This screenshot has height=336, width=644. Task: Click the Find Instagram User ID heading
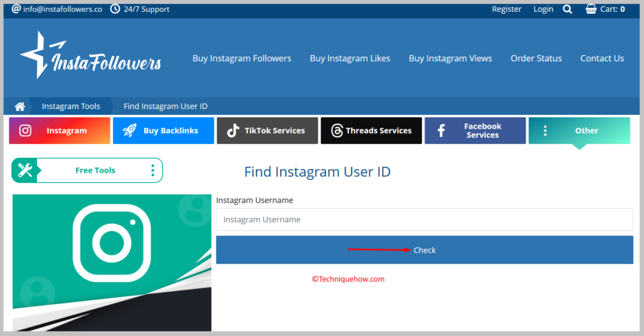[317, 171]
